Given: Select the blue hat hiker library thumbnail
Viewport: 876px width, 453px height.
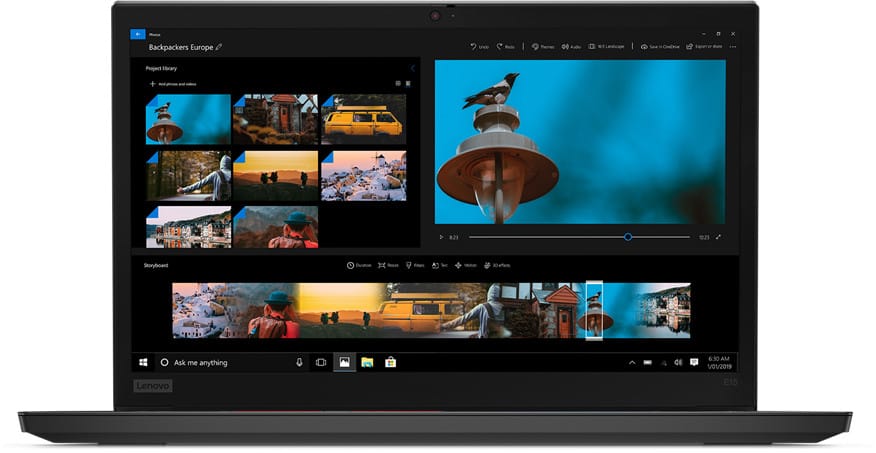Looking at the screenshot, I should tap(275, 227).
